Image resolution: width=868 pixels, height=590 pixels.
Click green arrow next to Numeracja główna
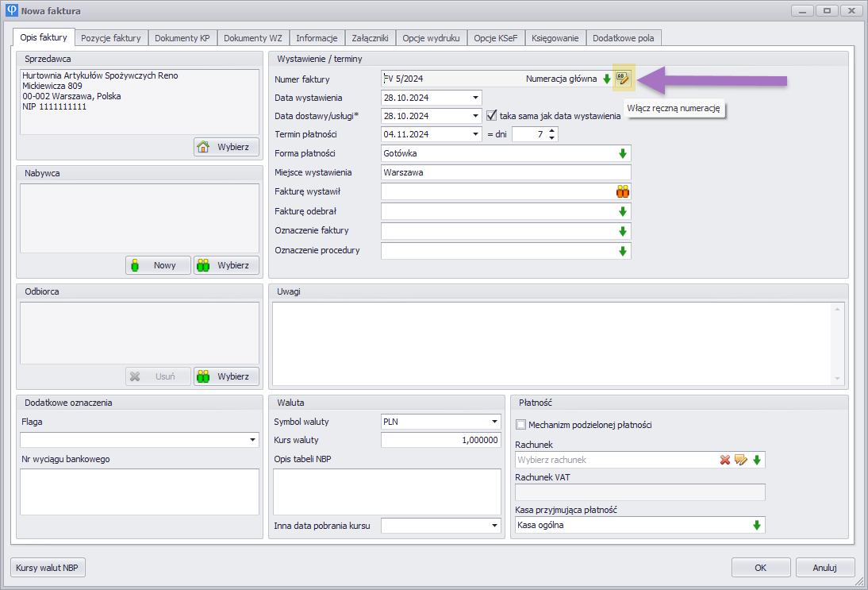[607, 79]
